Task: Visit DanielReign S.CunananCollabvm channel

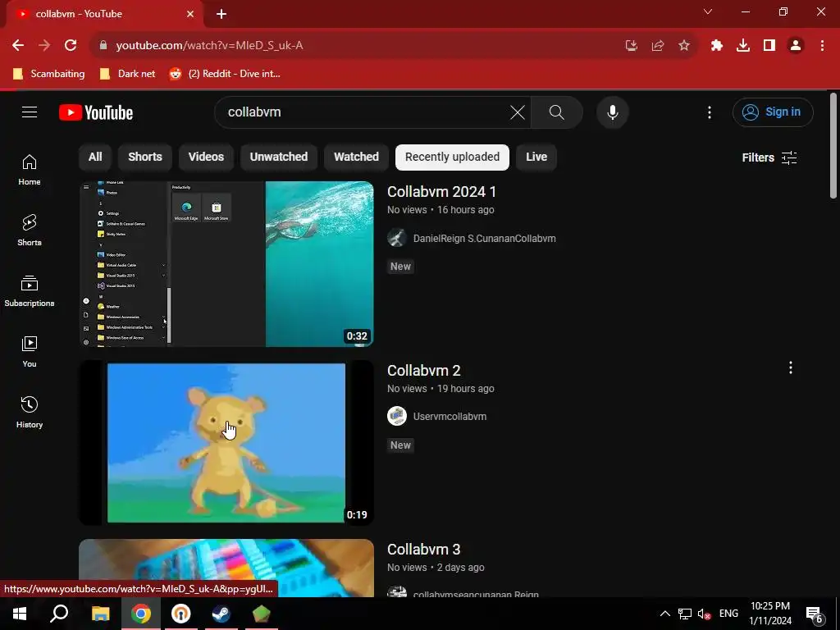Action: tap(484, 239)
